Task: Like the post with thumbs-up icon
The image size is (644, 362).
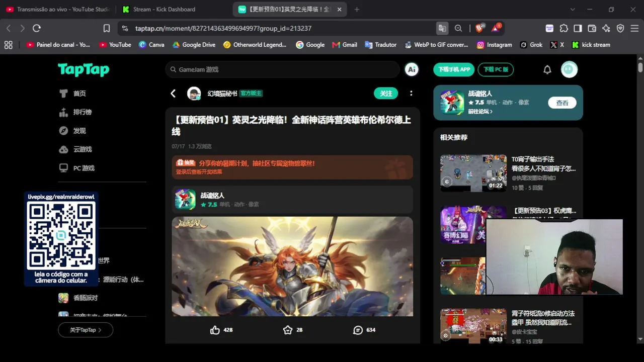Action: [215, 330]
